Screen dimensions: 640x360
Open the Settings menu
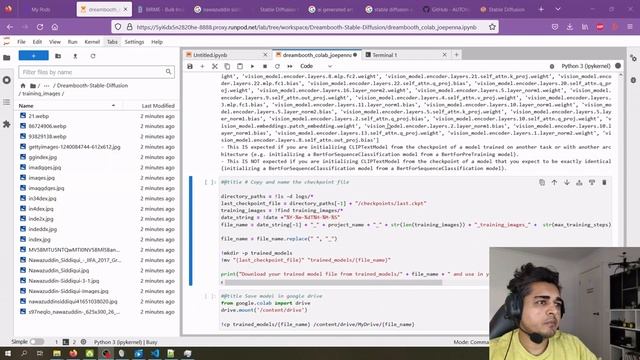134,42
